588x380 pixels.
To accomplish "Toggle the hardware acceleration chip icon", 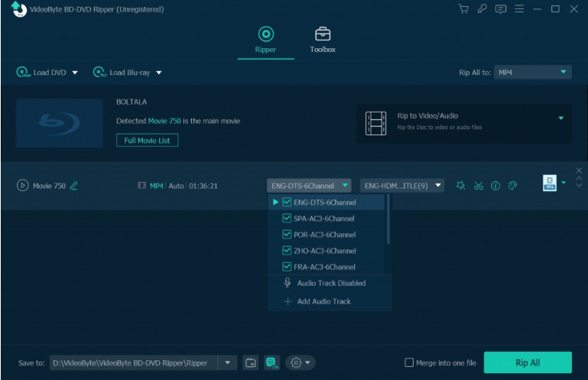I will click(271, 362).
